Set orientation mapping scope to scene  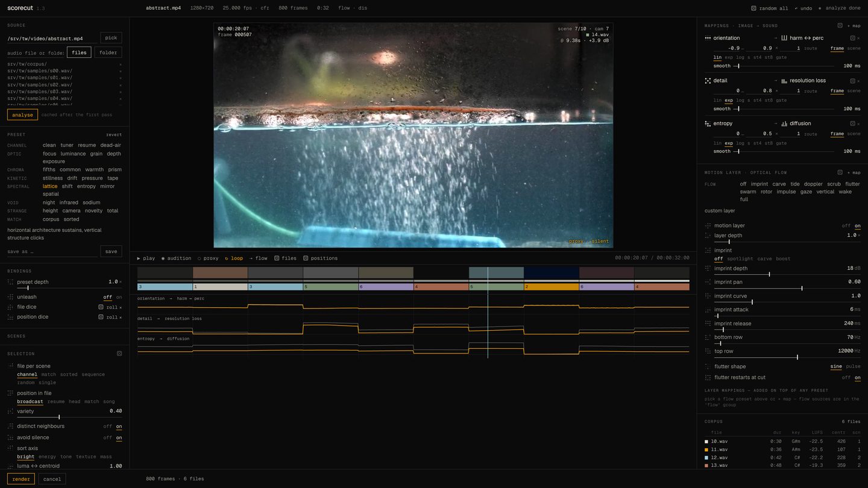point(854,48)
